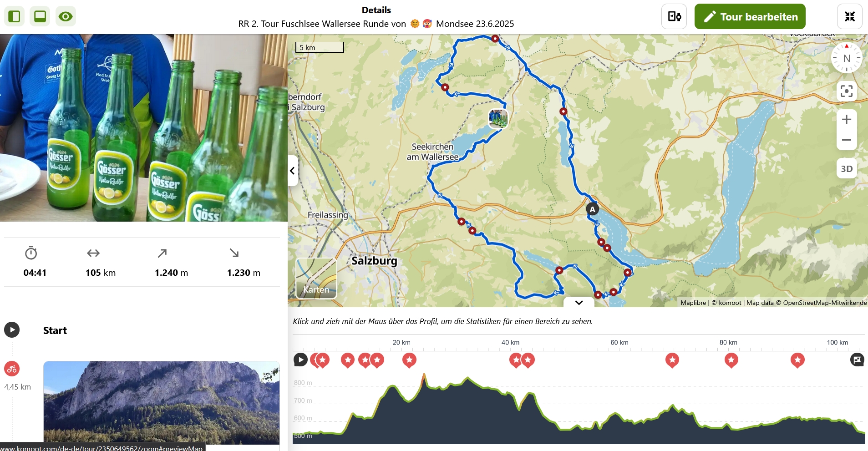The image size is (868, 451).
Task: Collapse the left details panel arrow
Action: [x=292, y=171]
